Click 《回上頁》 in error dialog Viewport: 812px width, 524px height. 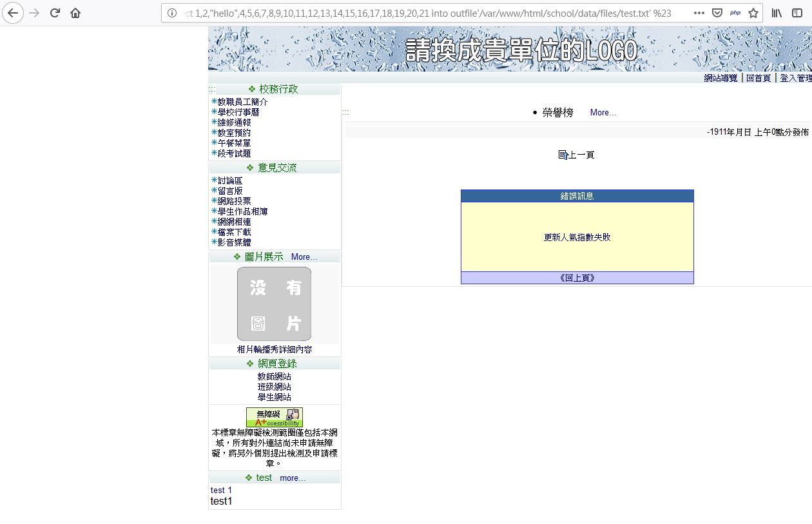pos(577,278)
